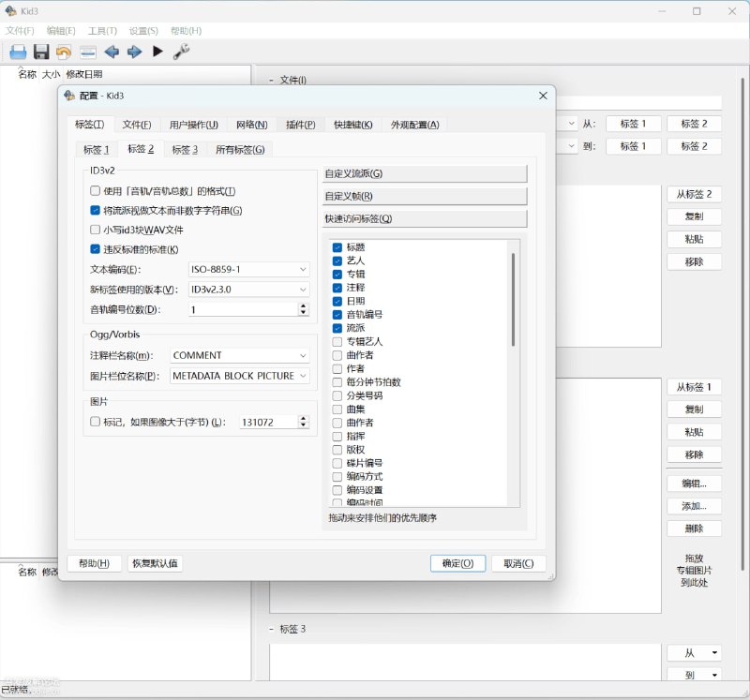
Task: Uncheck 标题 in quick access list
Action: (337, 247)
